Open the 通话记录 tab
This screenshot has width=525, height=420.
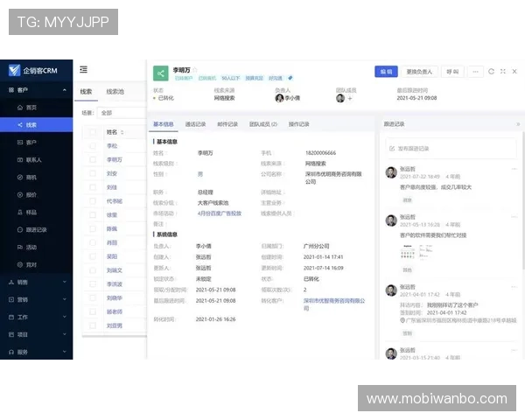point(195,124)
